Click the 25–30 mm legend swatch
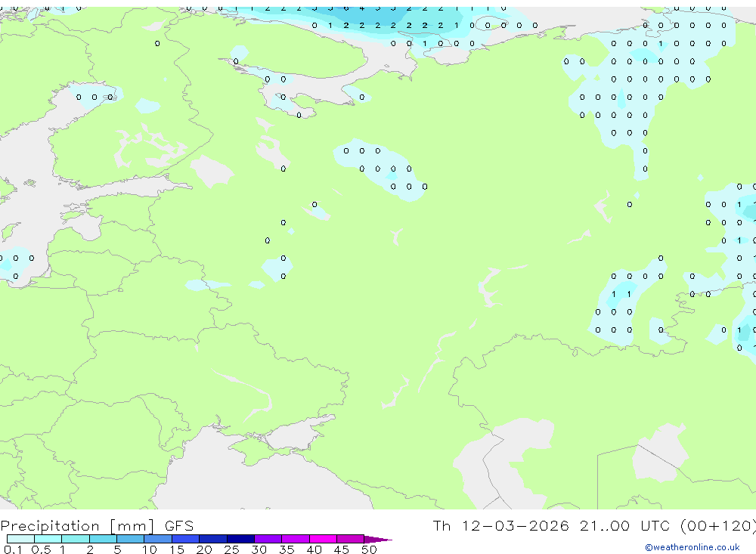The height and width of the screenshot is (554, 756). click(240, 539)
